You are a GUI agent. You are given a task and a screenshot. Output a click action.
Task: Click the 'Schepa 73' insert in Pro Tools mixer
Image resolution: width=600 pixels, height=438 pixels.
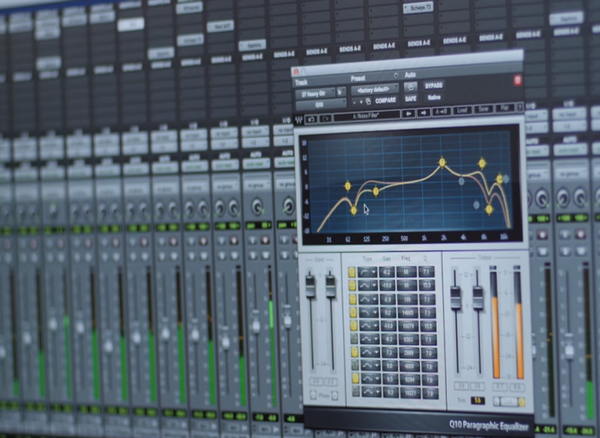point(418,8)
